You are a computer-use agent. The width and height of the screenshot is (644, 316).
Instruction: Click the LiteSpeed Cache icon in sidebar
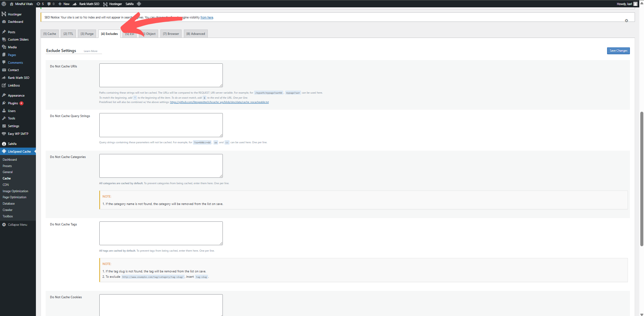tap(4, 151)
